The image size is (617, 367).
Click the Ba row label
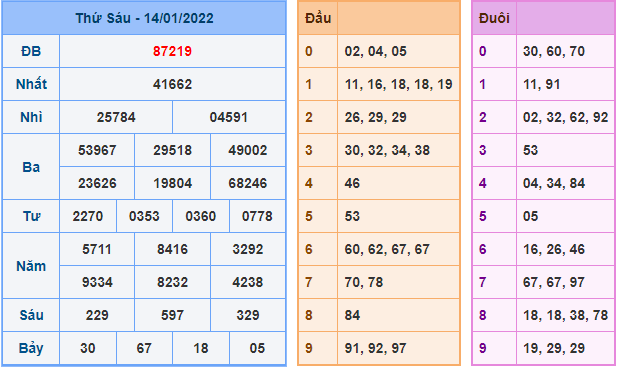pos(31,167)
